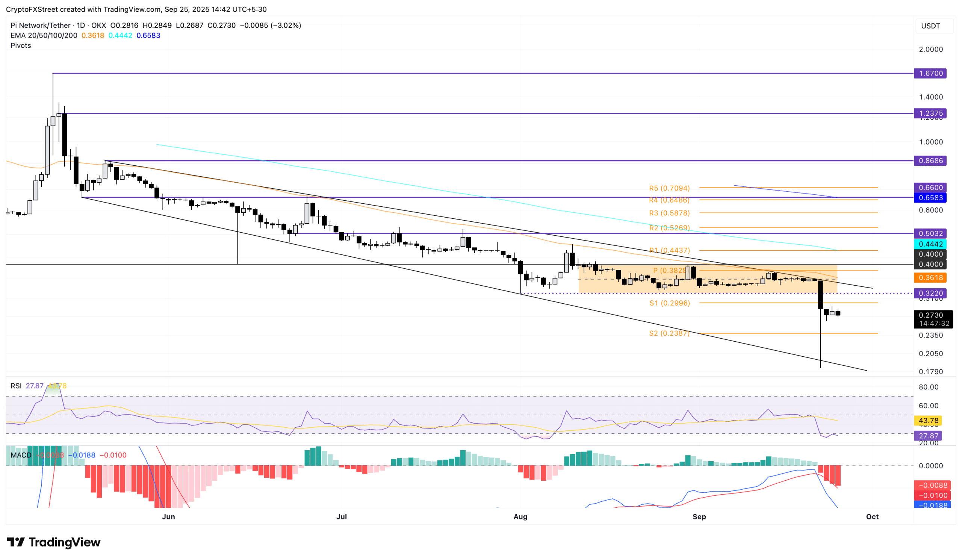The image size is (962, 560).
Task: Select the Oct axis label
Action: [x=872, y=517]
